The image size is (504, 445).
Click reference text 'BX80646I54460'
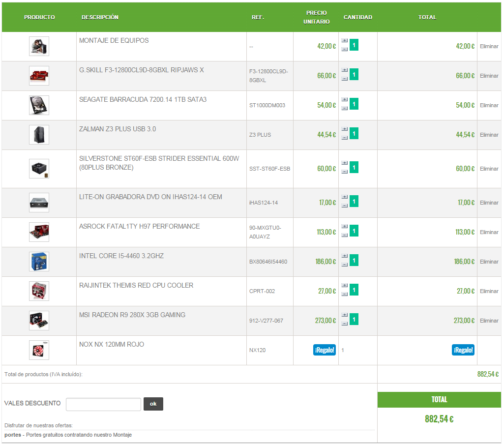268,262
